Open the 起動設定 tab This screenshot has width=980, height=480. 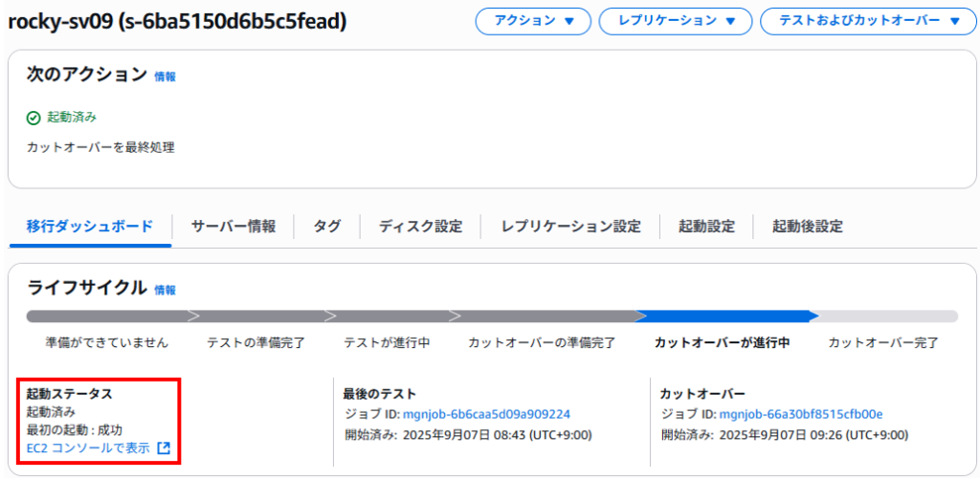pos(706,226)
